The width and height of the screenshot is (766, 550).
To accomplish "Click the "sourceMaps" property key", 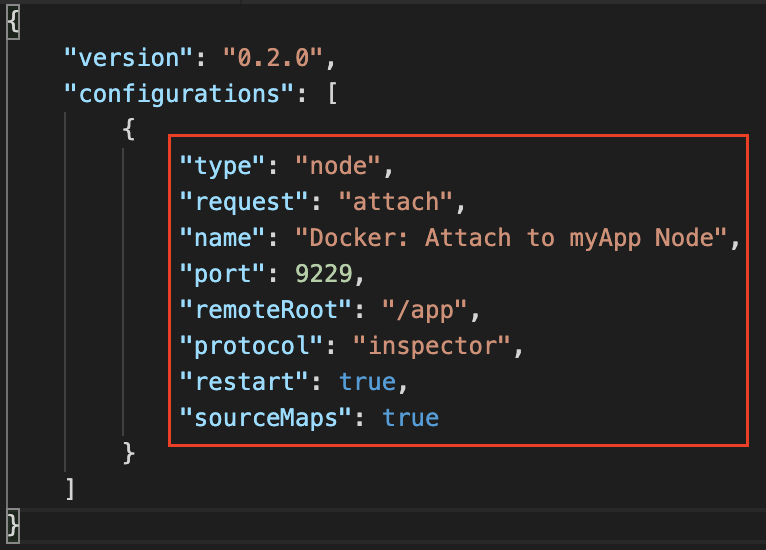I will [266, 418].
